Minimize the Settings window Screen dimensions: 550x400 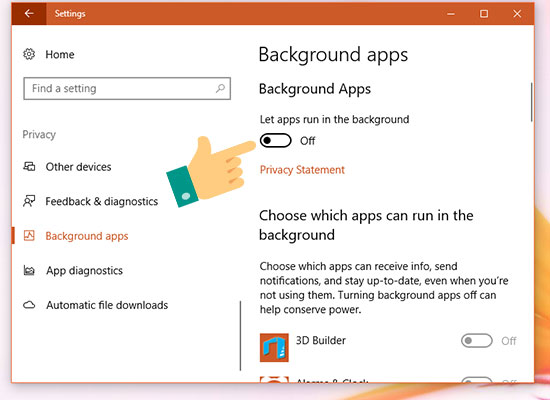[x=451, y=14]
